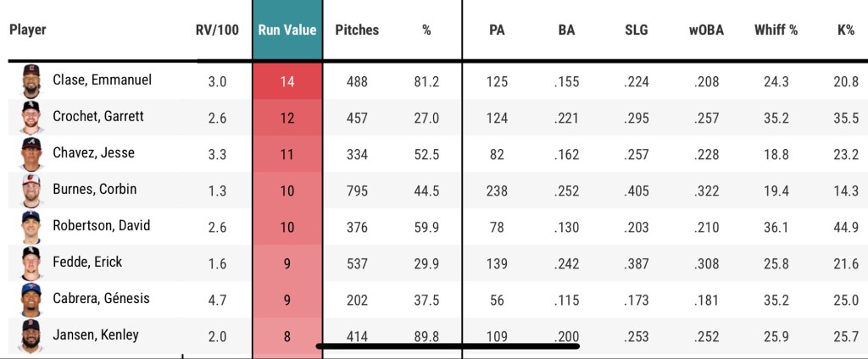The height and width of the screenshot is (359, 868).
Task: Click Garrett Crochet's player headshot
Action: click(31, 118)
